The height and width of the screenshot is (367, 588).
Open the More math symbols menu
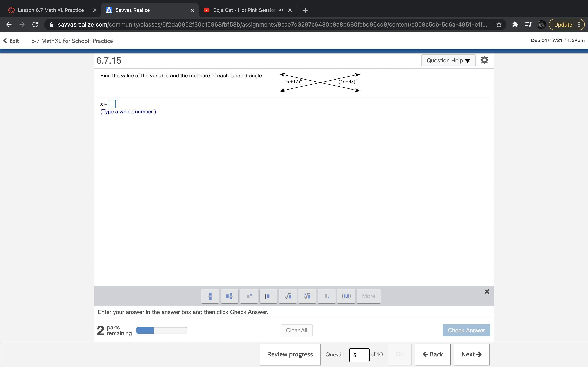point(368,296)
